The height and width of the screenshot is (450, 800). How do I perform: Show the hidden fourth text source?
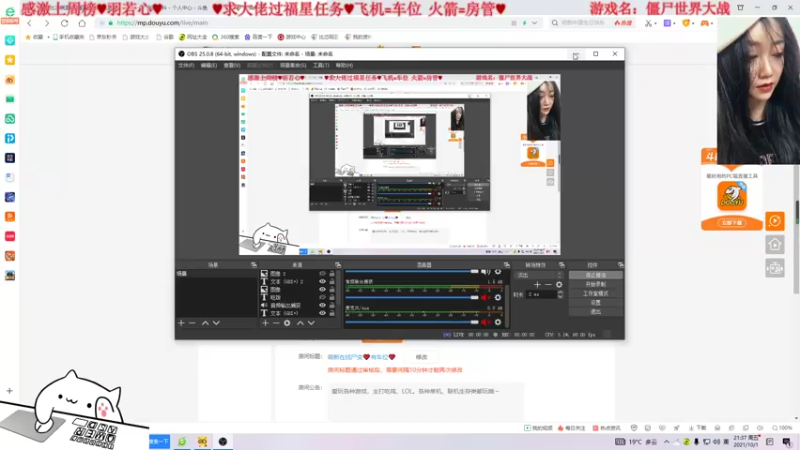pos(322,297)
